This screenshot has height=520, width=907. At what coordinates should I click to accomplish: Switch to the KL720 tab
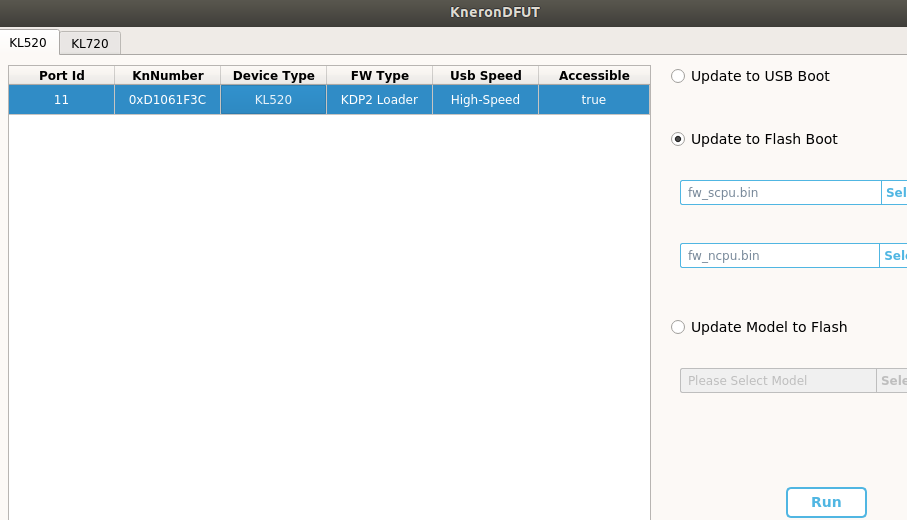pyautogui.click(x=90, y=43)
